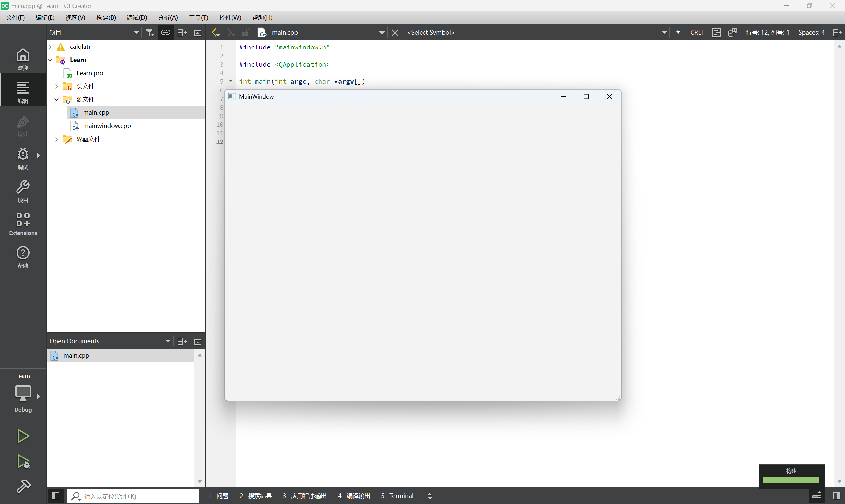Open the 构建(B) menu
The height and width of the screenshot is (504, 845).
coord(106,18)
